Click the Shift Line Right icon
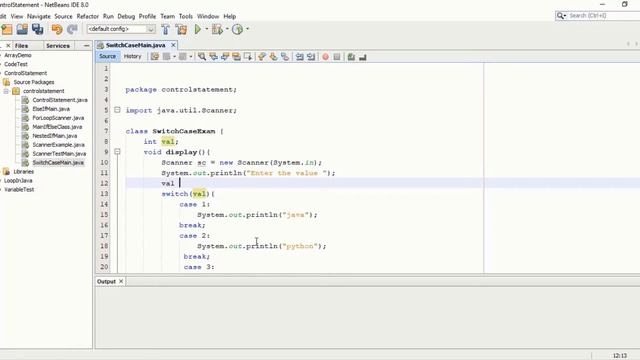The width and height of the screenshot is (640, 360). pyautogui.click(x=311, y=57)
